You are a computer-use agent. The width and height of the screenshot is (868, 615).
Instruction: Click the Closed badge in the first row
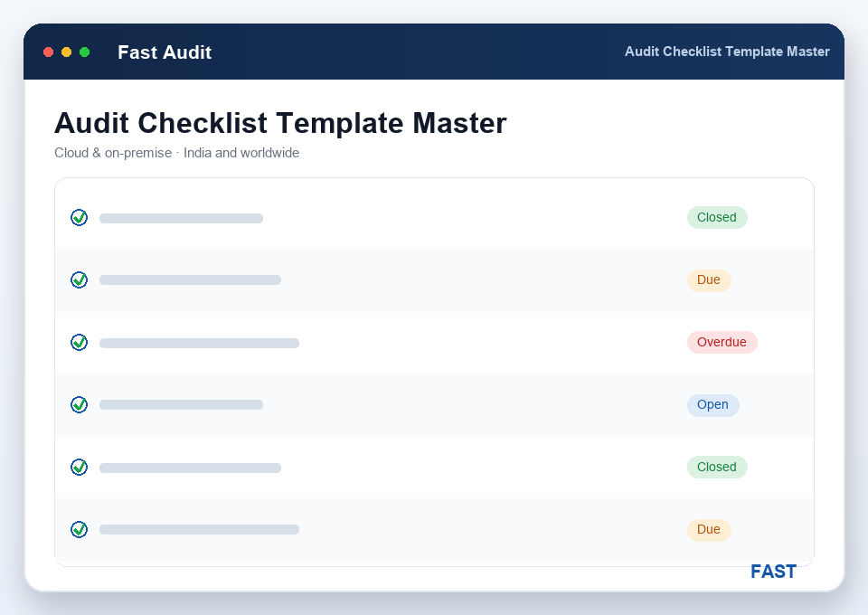click(717, 218)
